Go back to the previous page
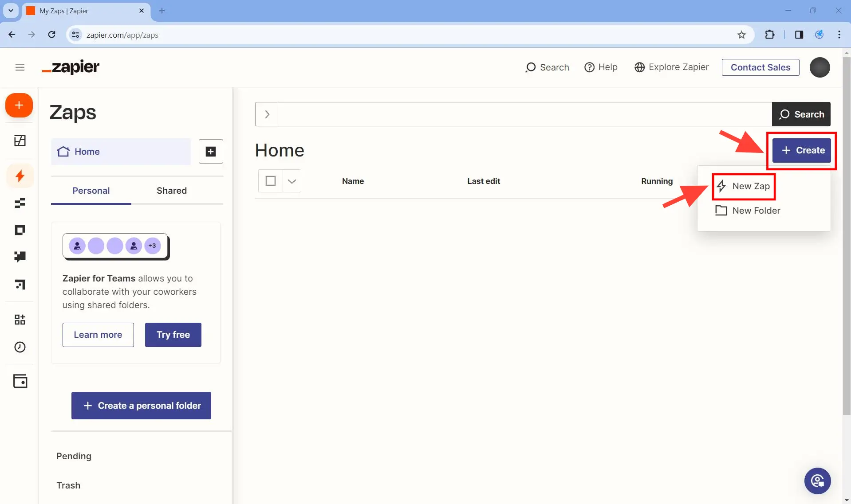Screen dimensions: 851x504 point(12,35)
